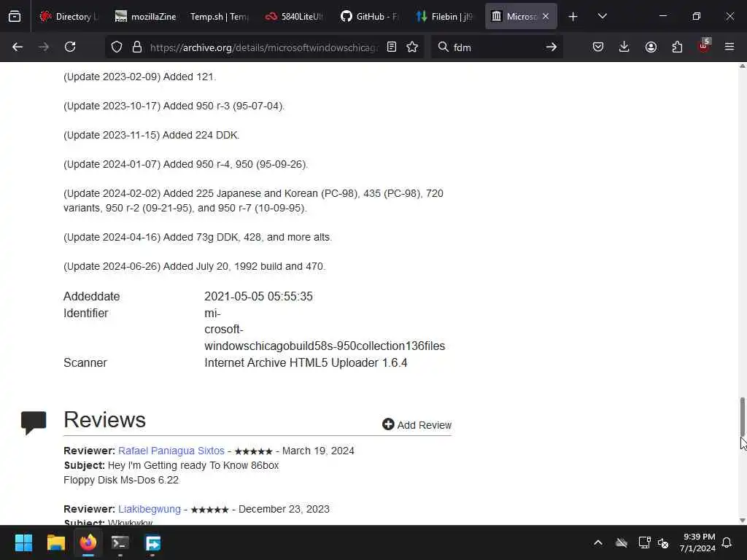Click the Scanner label

point(85,363)
